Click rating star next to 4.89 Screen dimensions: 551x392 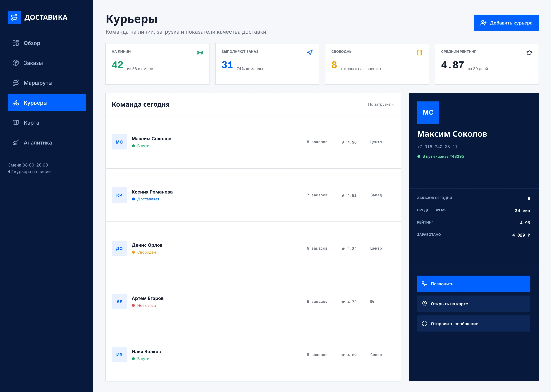pos(343,355)
